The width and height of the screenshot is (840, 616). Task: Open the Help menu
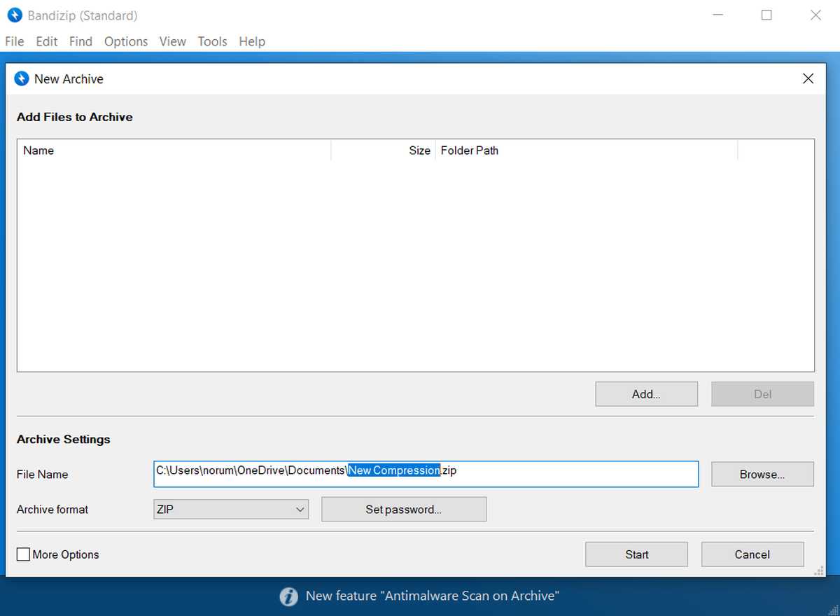252,41
